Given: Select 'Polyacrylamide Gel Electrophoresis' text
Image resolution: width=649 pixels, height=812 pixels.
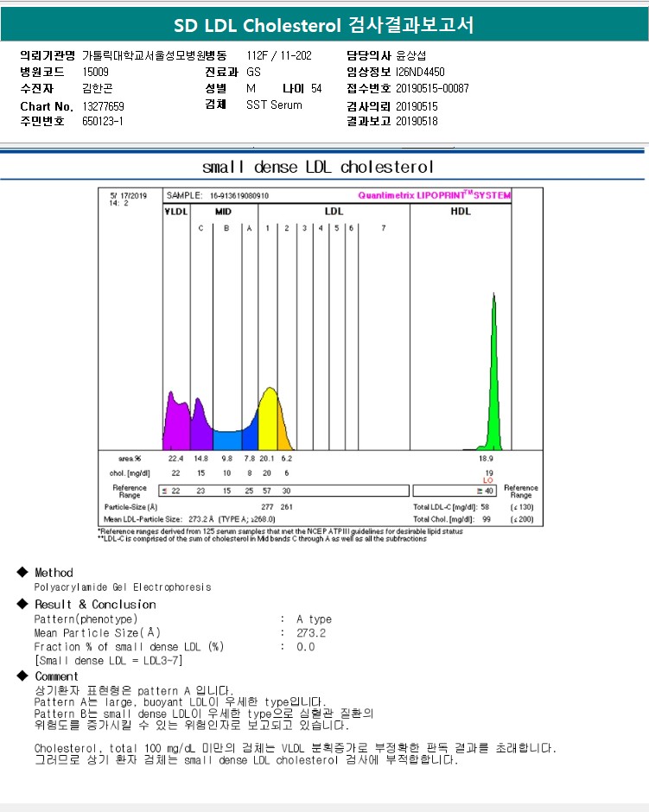Looking at the screenshot, I should pos(123,587).
